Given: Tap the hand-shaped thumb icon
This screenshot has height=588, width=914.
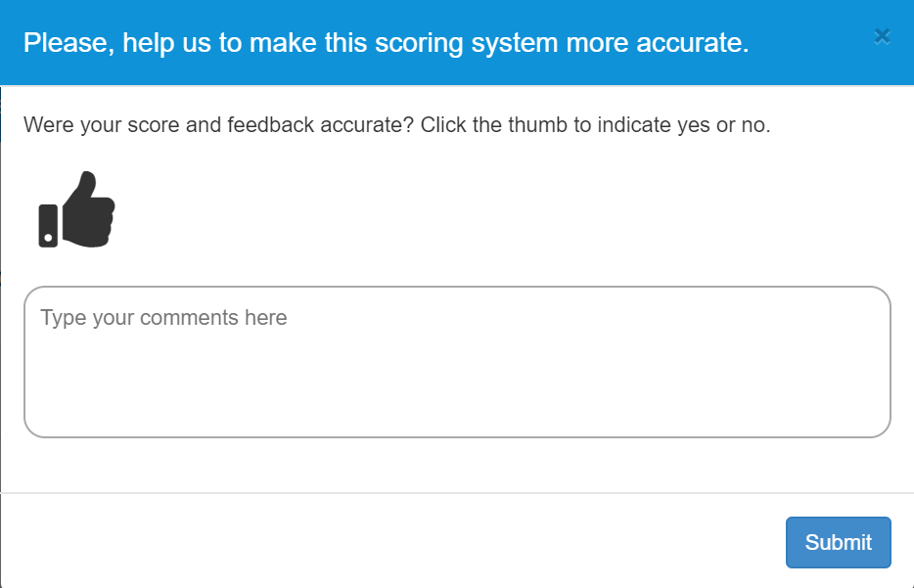Looking at the screenshot, I should [76, 209].
